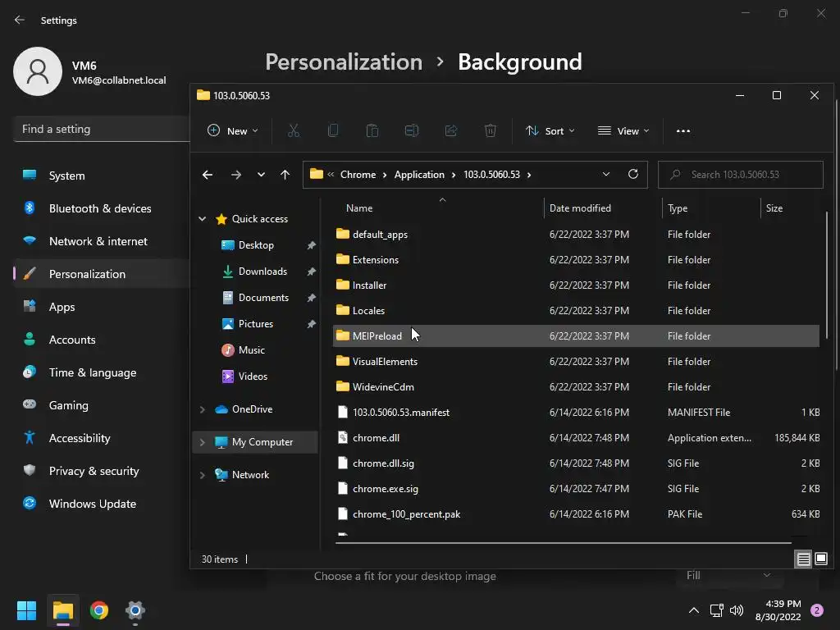Viewport: 840px width, 630px height.
Task: Switch to details view via the status bar icon
Action: (x=804, y=559)
